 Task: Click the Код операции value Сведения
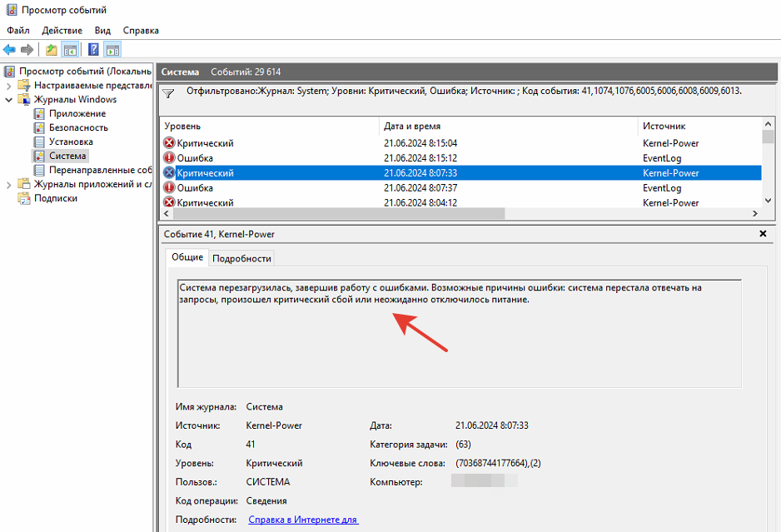coord(266,501)
